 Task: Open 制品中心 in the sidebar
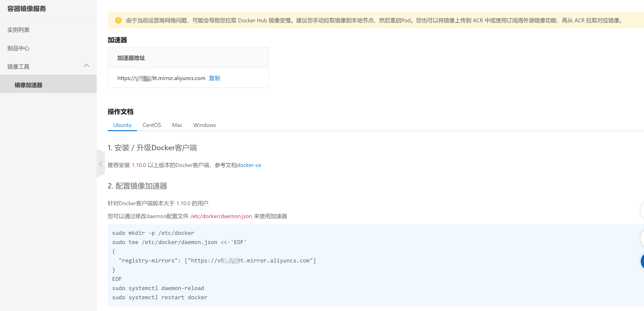[x=18, y=48]
